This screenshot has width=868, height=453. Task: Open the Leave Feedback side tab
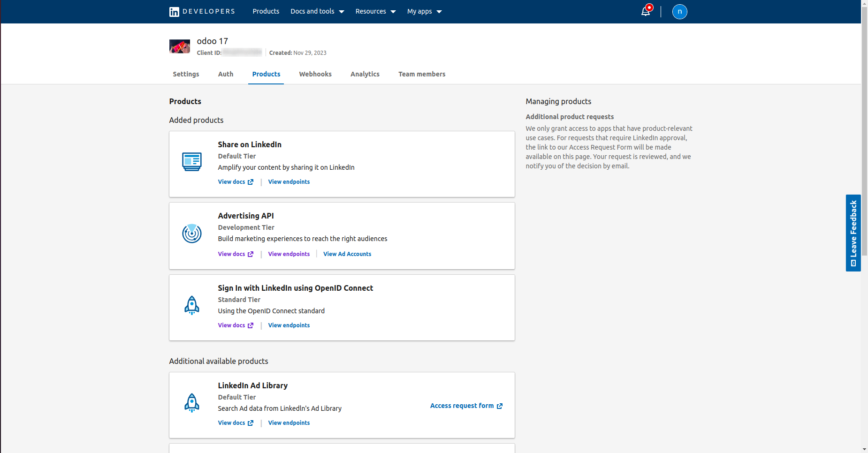point(853,233)
